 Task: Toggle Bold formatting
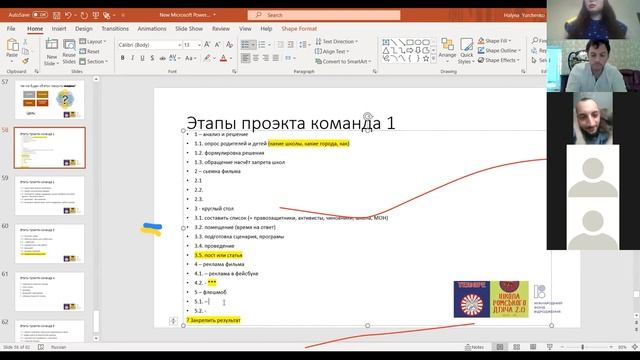(122, 58)
